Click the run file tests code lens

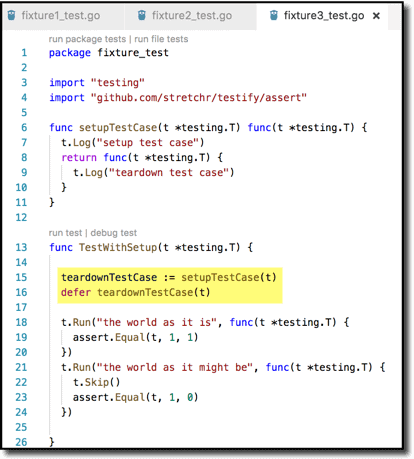point(161,39)
